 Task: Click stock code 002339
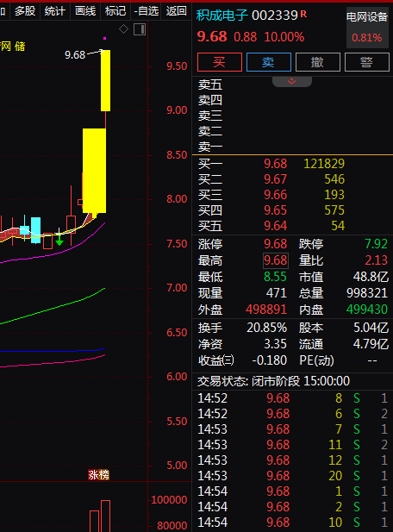click(275, 16)
